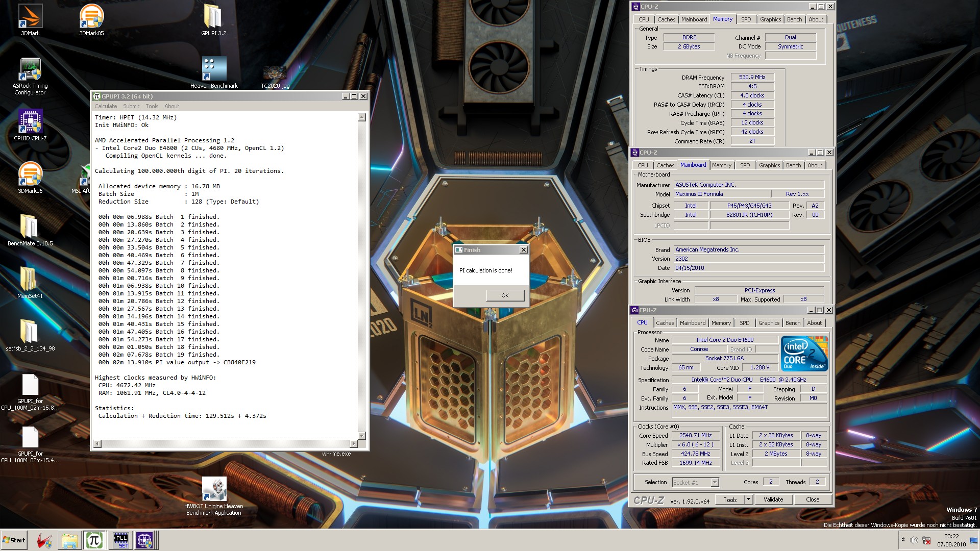
Task: Click the red swoosh taskbar icon
Action: coord(45,540)
